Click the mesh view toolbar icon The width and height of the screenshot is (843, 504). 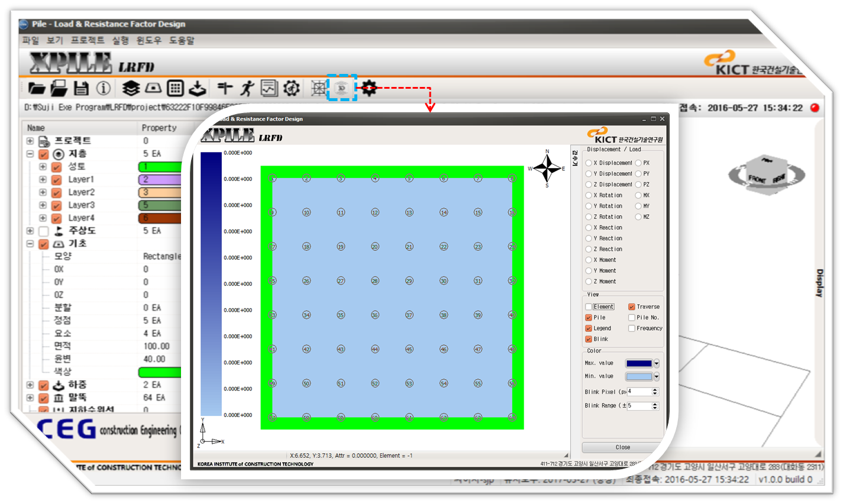click(319, 89)
